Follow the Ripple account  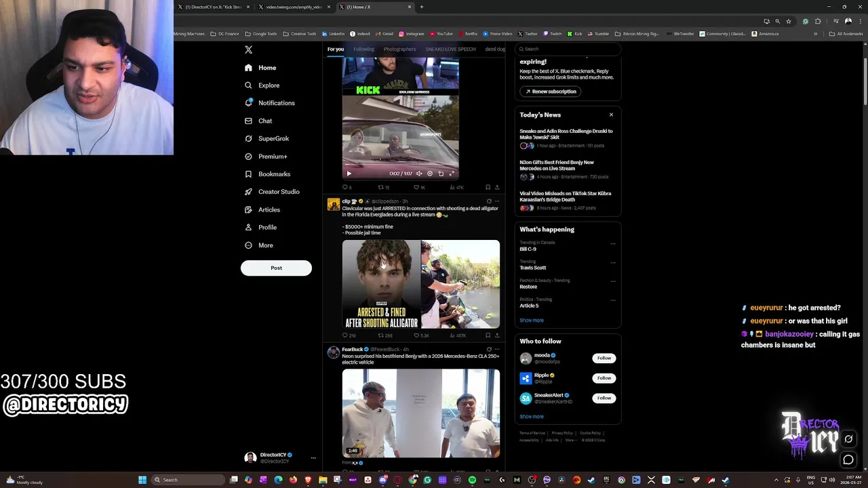pyautogui.click(x=604, y=378)
